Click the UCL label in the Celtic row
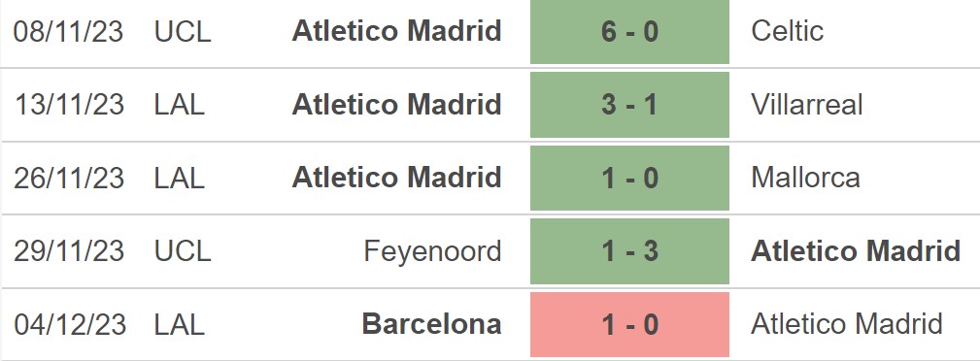This screenshot has width=980, height=361. pyautogui.click(x=183, y=31)
